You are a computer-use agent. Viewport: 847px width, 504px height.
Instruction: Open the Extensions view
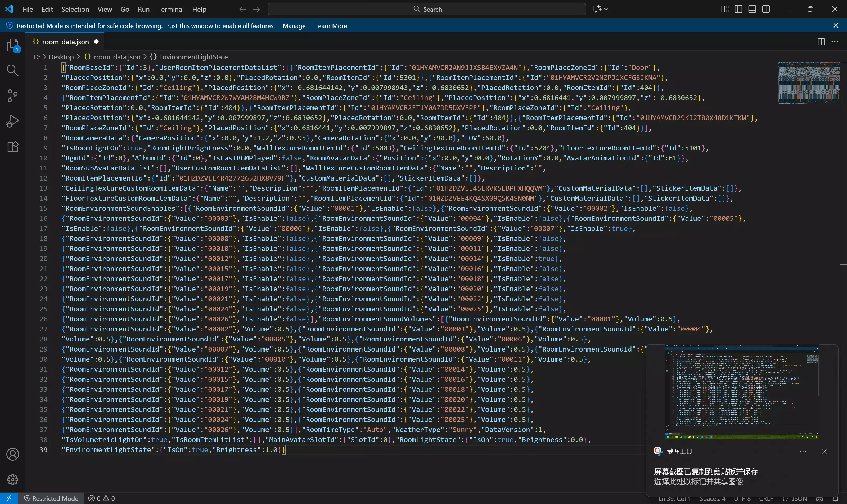pyautogui.click(x=12, y=147)
